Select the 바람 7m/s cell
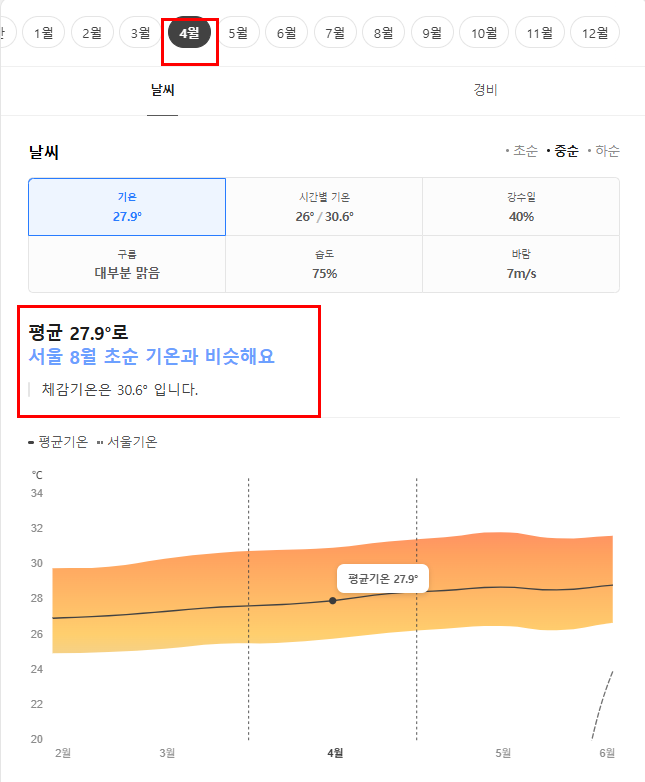Viewport: 645px width, 782px height. pyautogui.click(x=521, y=264)
